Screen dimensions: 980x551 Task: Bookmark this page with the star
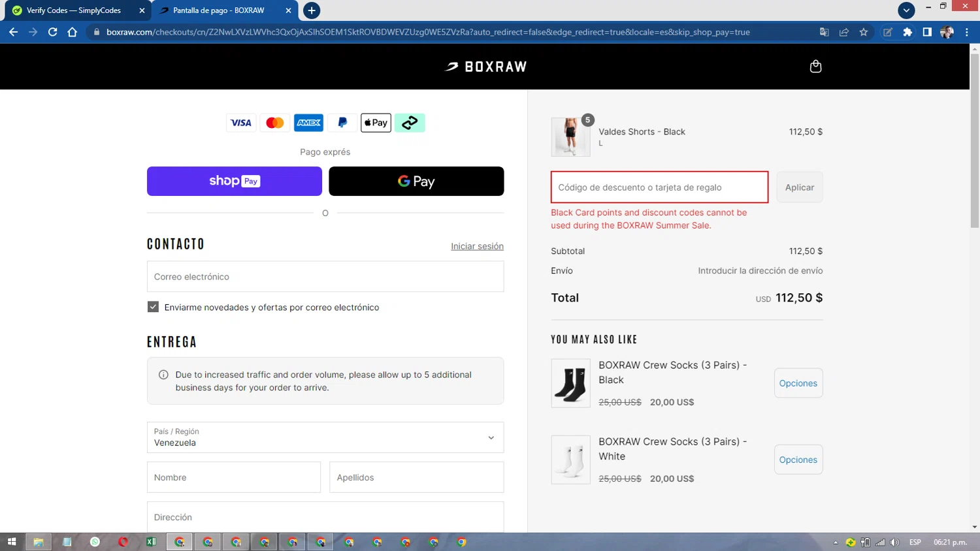point(864,32)
